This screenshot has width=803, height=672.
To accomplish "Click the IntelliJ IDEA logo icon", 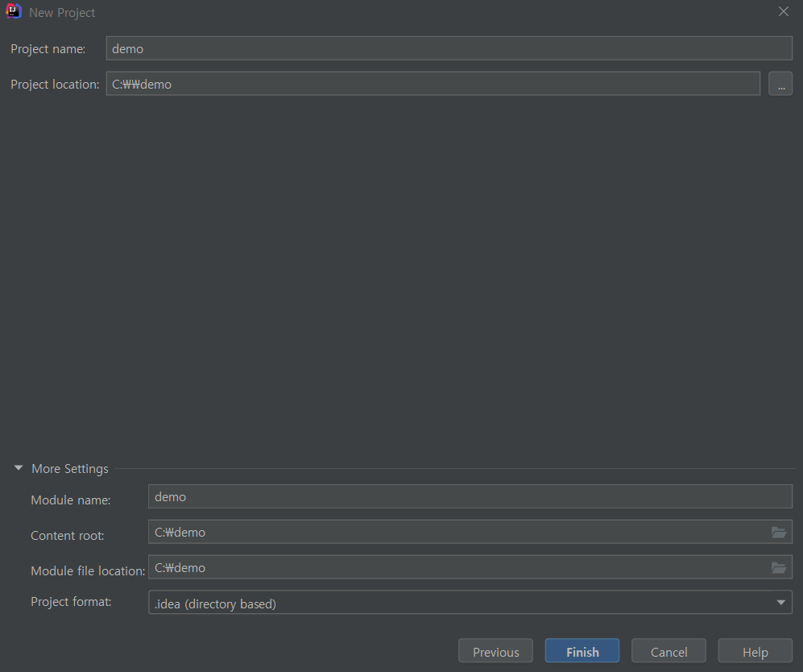I will [x=14, y=11].
